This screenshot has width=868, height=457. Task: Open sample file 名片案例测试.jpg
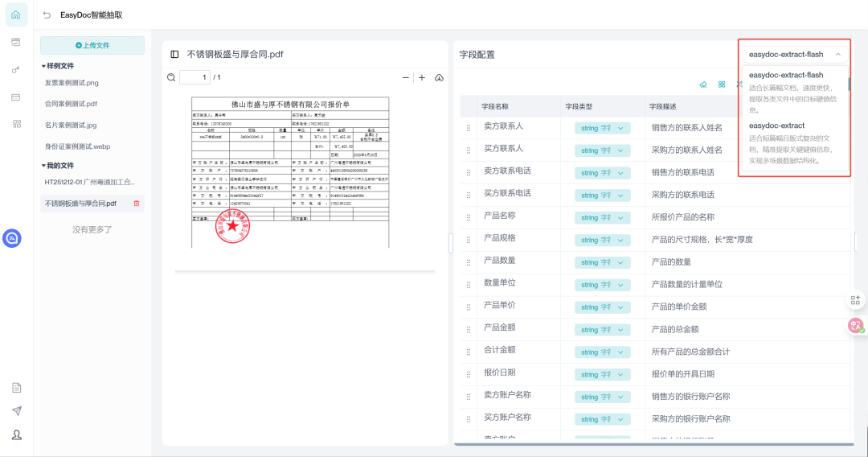tap(71, 126)
